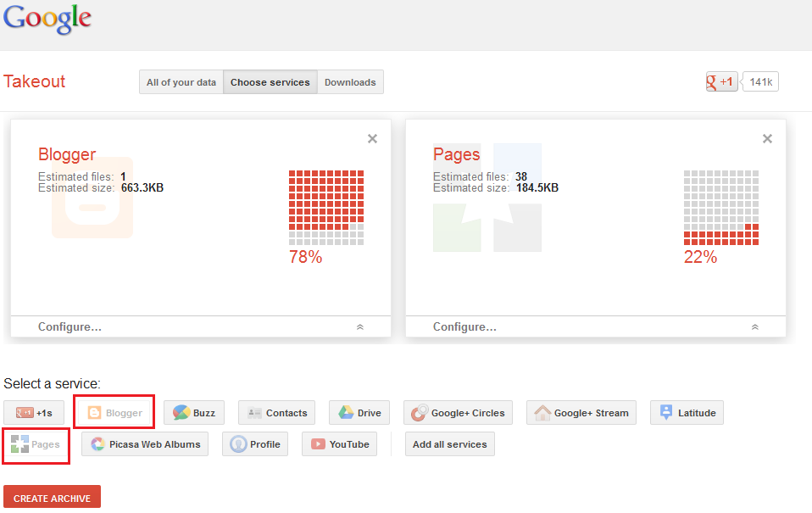Add the Google+ Circles service
Screen dimensions: 812x513
click(x=459, y=412)
